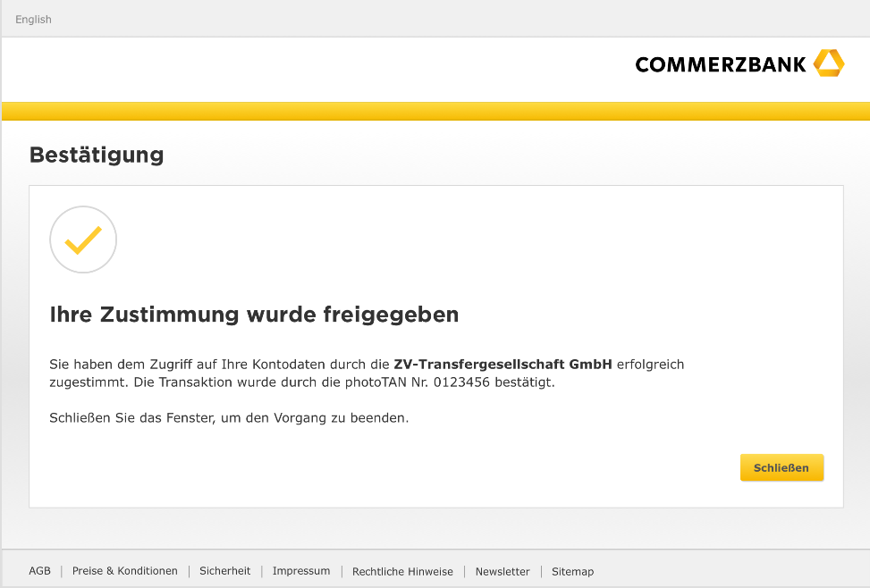870x588 pixels.
Task: Click heading 'Ihre Zustimmung wurde freigegeben'
Action: click(254, 315)
